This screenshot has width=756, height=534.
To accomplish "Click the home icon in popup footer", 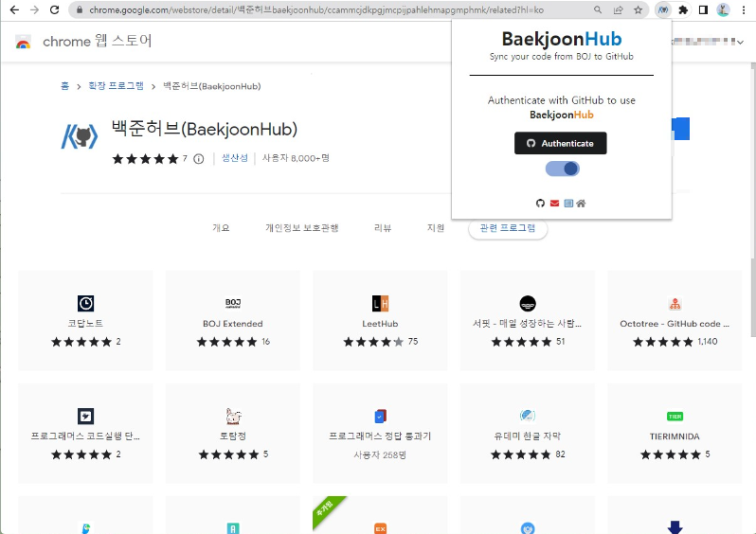I will [x=581, y=204].
